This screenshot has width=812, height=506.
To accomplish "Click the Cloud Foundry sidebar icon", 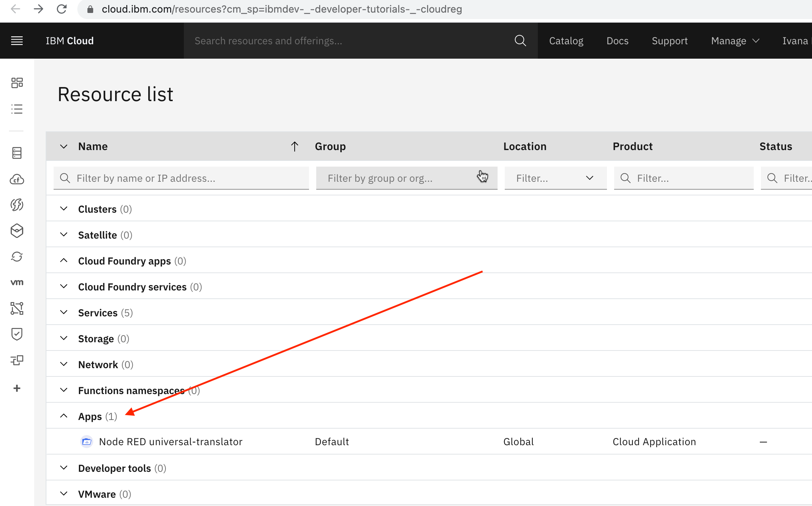I will 17,179.
